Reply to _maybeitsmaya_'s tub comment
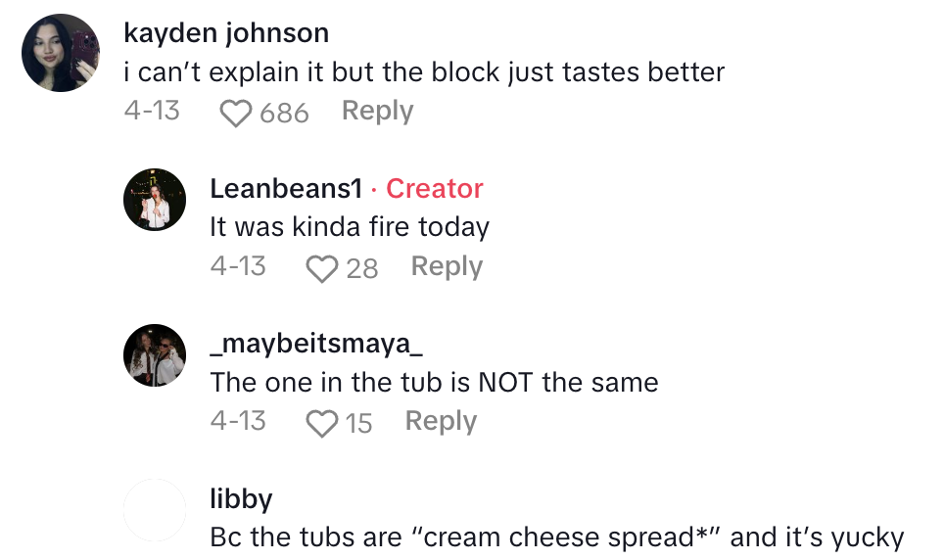The height and width of the screenshot is (560, 944). 441,421
